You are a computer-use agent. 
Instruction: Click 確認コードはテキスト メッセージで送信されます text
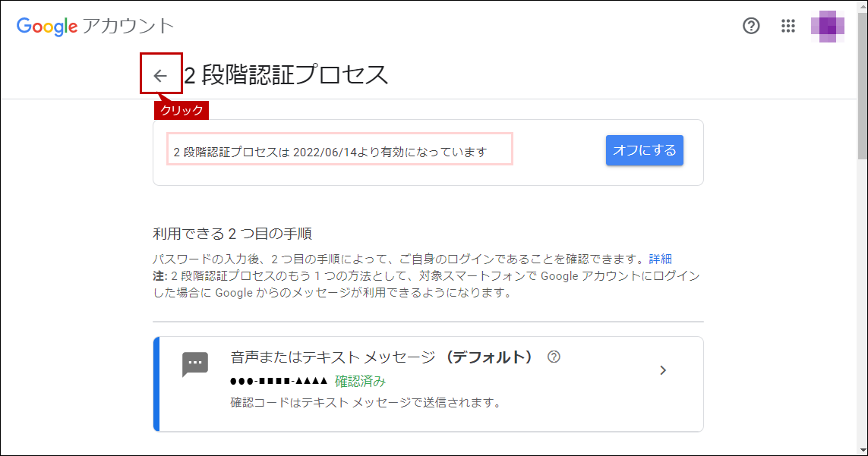pyautogui.click(x=365, y=402)
